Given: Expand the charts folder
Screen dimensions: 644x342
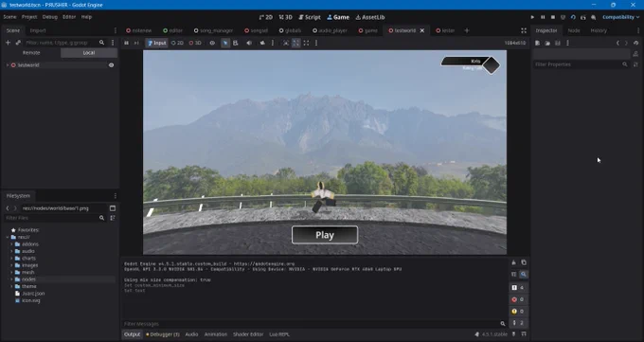Looking at the screenshot, I should coord(11,258).
